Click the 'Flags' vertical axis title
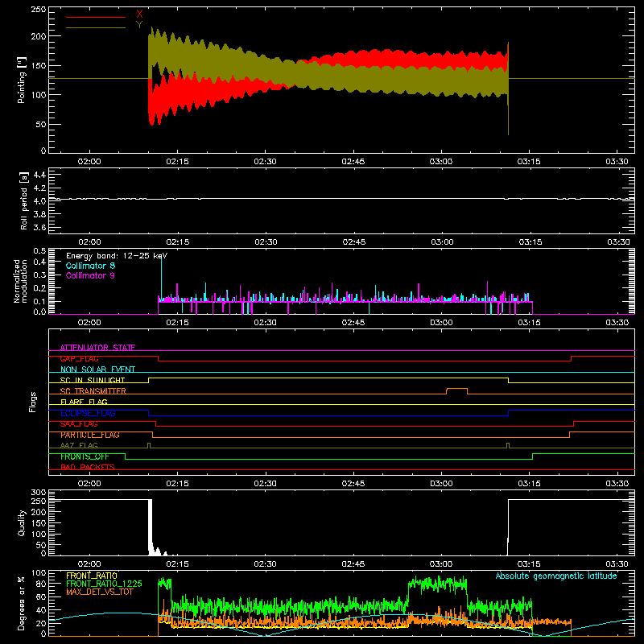The width and height of the screenshot is (644, 644). pos(33,402)
